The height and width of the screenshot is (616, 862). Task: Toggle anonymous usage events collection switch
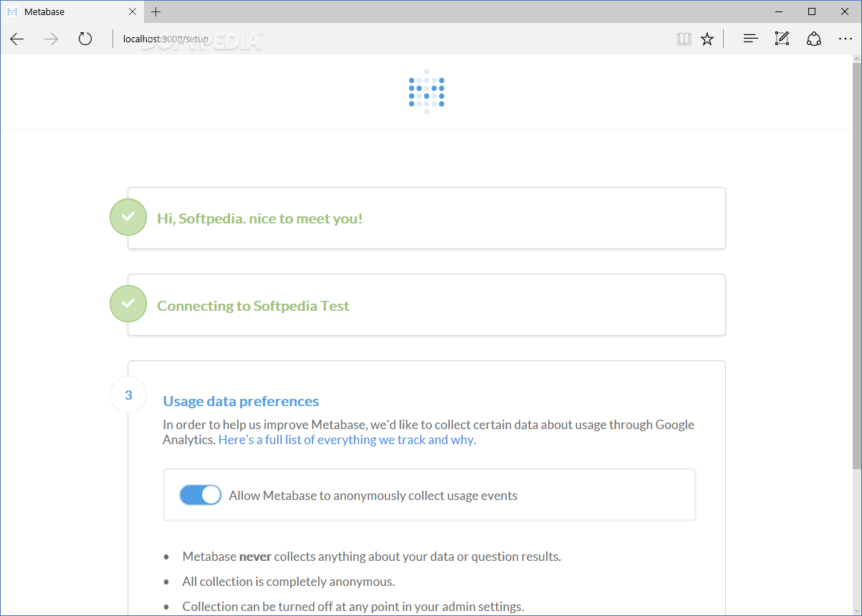click(200, 495)
